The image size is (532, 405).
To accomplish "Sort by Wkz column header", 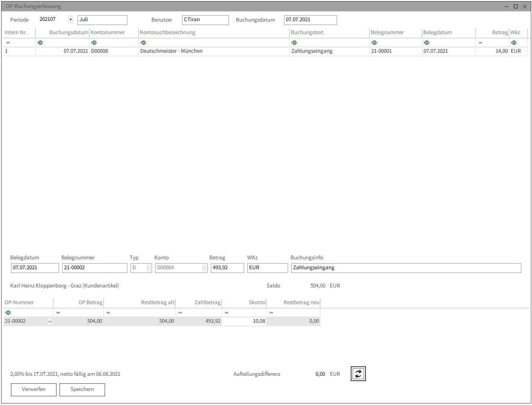I will click(x=518, y=33).
